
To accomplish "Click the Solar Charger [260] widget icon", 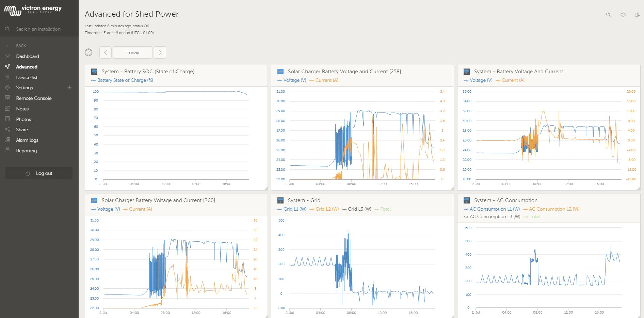I will pyautogui.click(x=94, y=200).
